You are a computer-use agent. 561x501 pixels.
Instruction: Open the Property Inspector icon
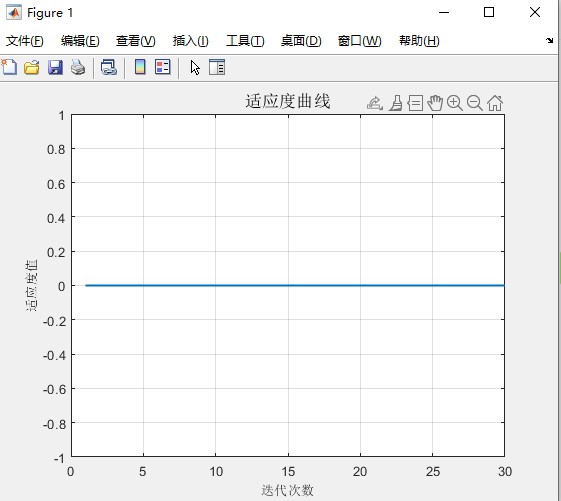coord(217,67)
